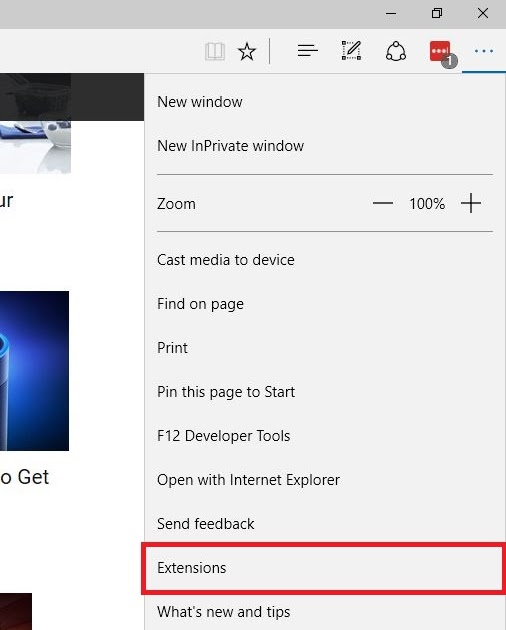The image size is (506, 630).
Task: Open the blue glowing device thumbnail
Action: 34,371
